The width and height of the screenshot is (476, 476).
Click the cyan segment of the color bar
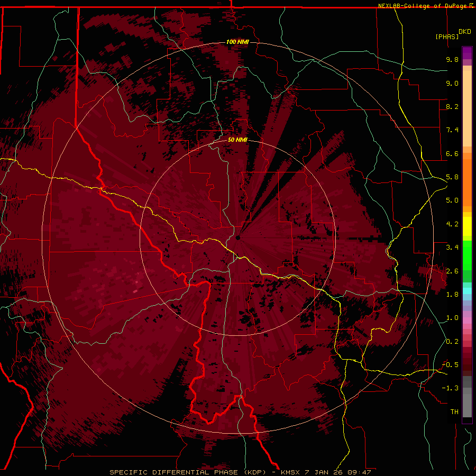tap(467, 291)
